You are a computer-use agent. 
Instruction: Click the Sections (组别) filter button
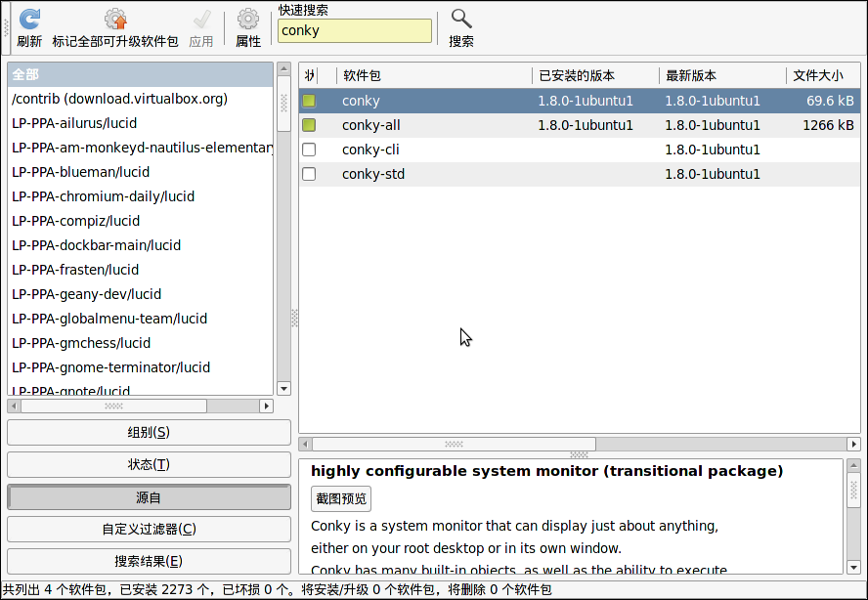(149, 432)
